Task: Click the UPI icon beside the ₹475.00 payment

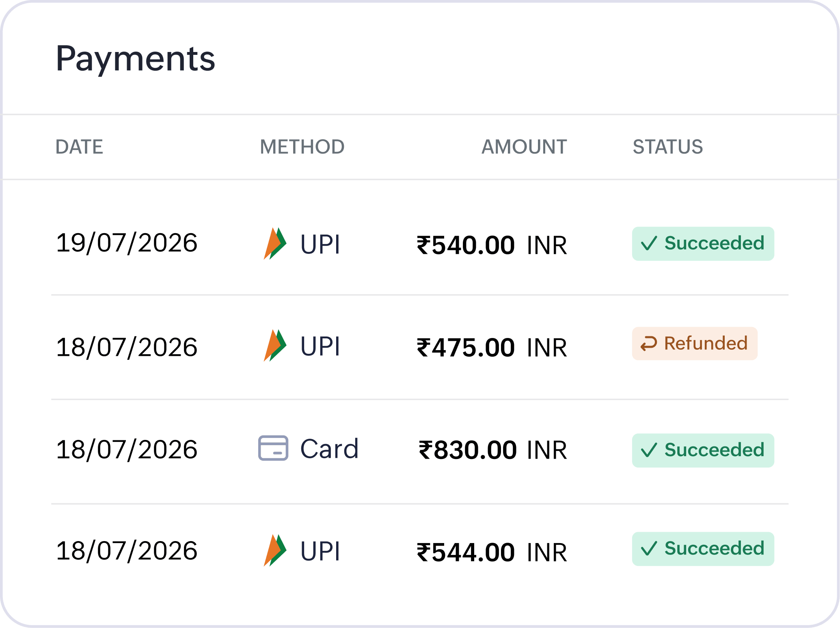Action: tap(275, 346)
